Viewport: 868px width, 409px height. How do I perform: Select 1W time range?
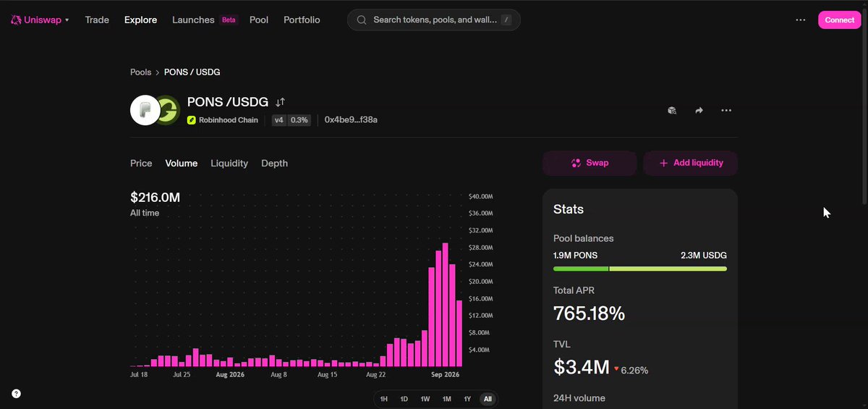click(x=425, y=399)
